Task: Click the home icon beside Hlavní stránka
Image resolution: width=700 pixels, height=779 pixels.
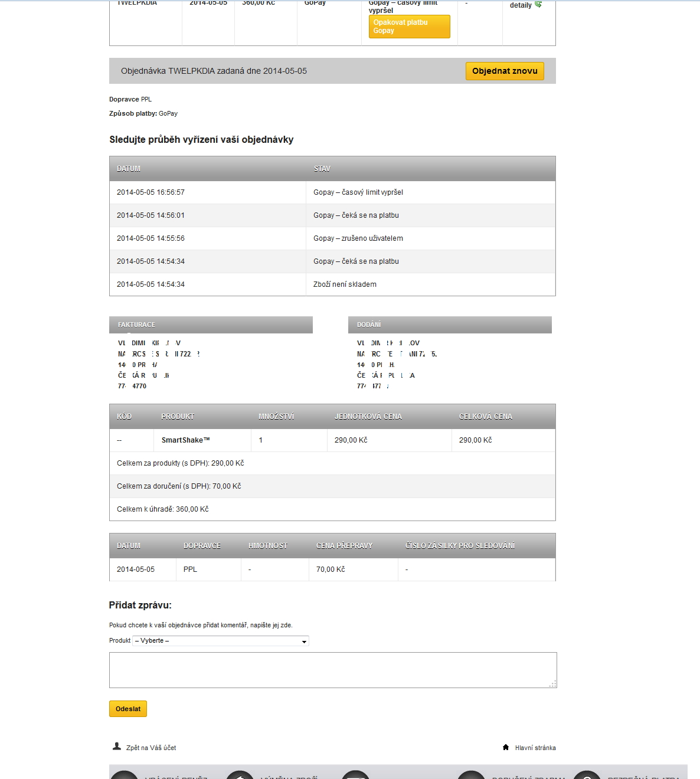Action: tap(506, 747)
